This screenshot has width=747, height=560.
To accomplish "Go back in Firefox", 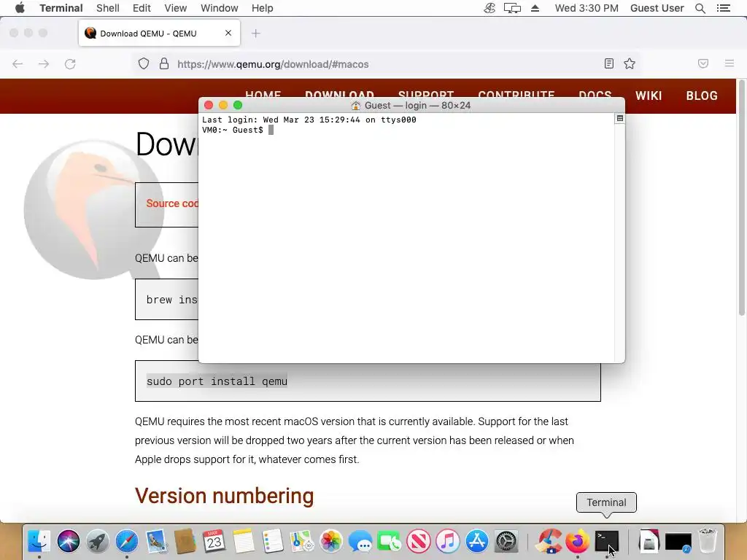I will coord(18,64).
